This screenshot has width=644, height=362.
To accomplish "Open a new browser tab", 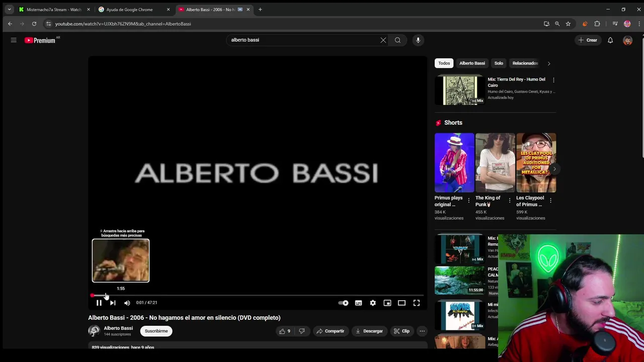I will tap(260, 10).
